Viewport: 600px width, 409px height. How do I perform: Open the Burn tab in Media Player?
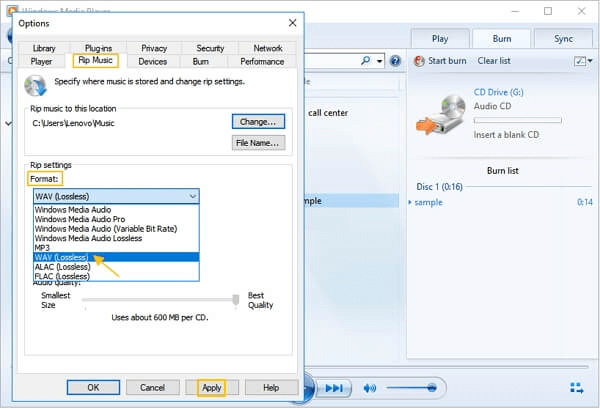pyautogui.click(x=502, y=39)
